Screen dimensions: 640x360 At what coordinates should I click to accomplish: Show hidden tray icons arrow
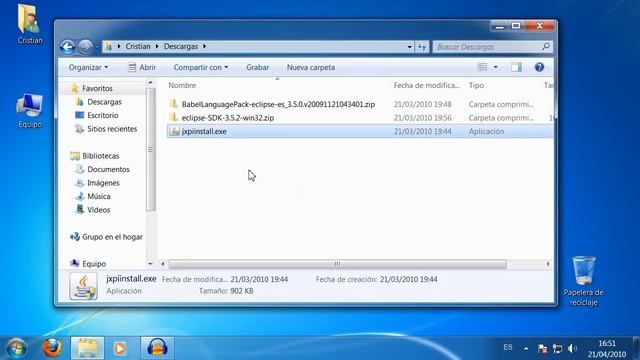[x=526, y=348]
